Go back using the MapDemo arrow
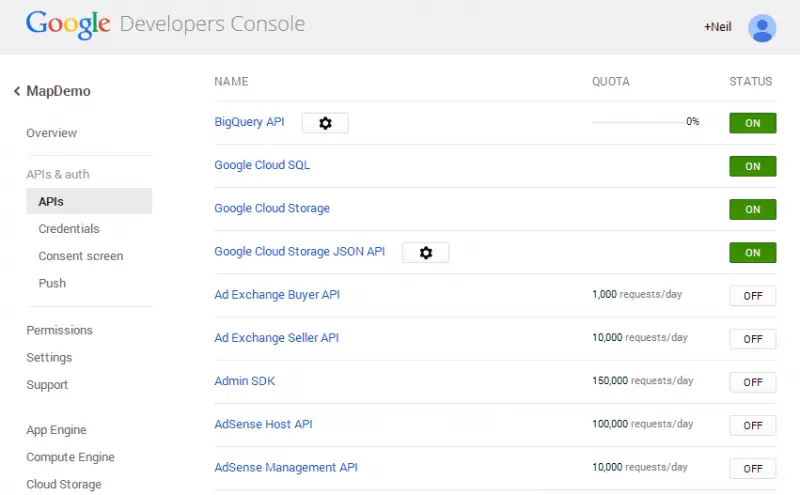The width and height of the screenshot is (800, 495). (17, 92)
